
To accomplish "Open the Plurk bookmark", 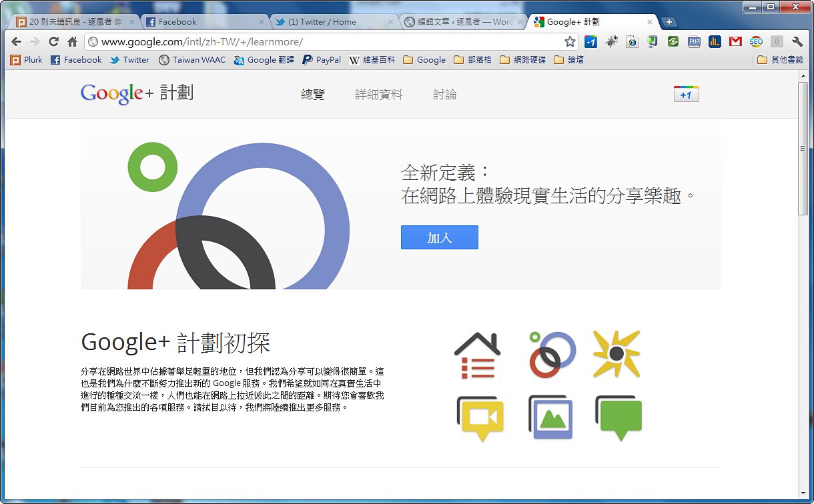I will (27, 59).
